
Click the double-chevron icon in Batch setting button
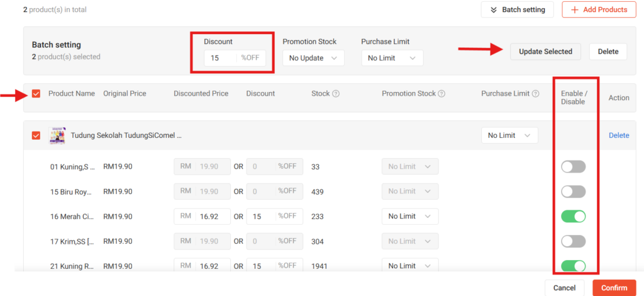494,9
